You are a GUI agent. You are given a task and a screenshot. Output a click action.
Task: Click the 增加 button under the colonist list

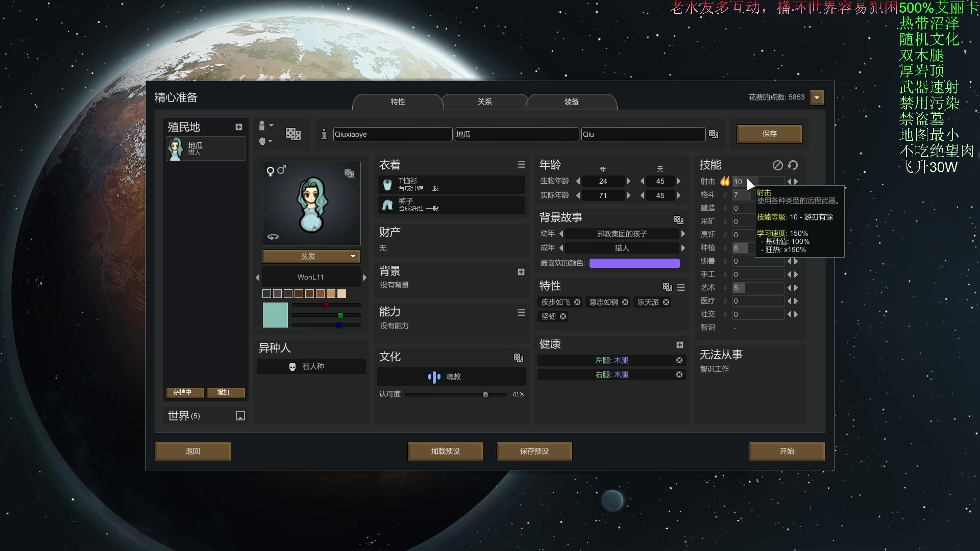pyautogui.click(x=226, y=392)
